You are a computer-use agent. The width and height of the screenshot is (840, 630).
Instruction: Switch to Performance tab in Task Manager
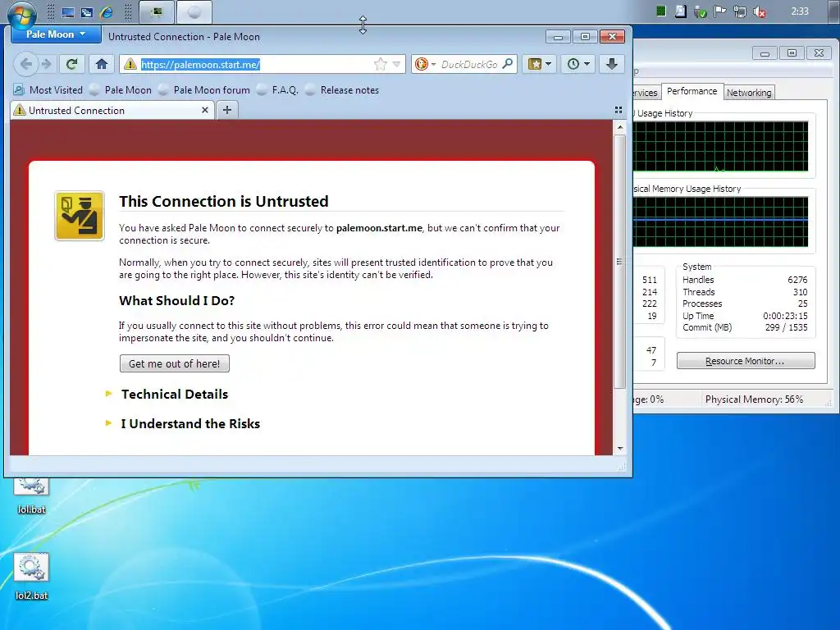tap(692, 91)
